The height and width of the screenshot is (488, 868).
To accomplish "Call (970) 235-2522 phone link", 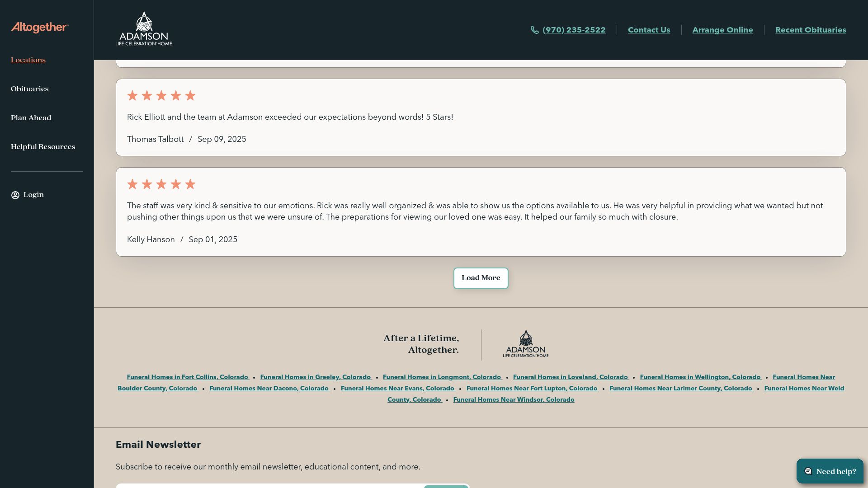I will [x=574, y=30].
